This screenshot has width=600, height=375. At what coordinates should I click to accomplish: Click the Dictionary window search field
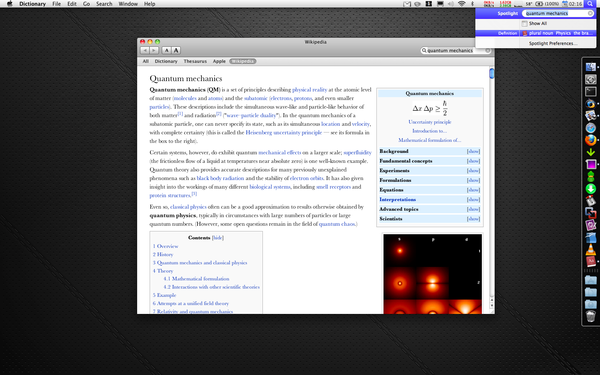click(x=455, y=51)
